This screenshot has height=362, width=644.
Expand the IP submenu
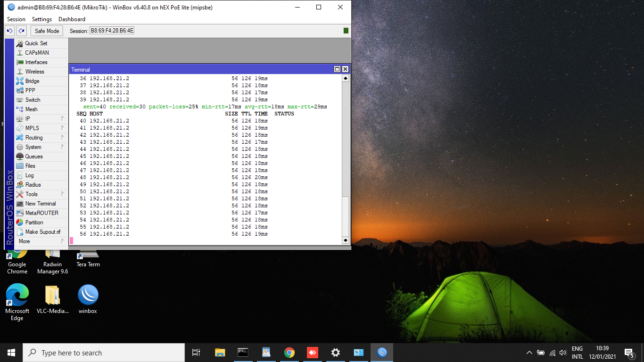40,119
